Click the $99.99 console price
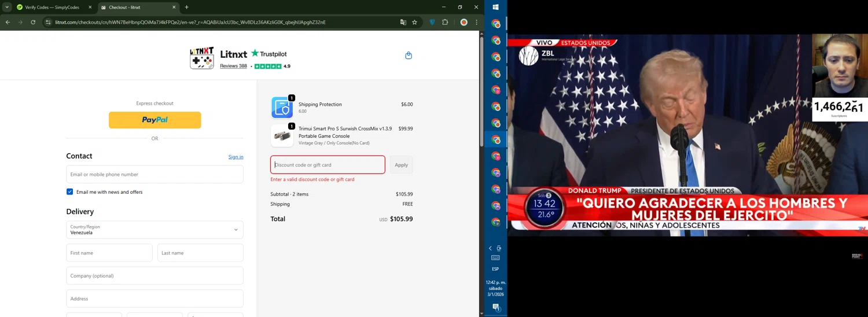 406,128
